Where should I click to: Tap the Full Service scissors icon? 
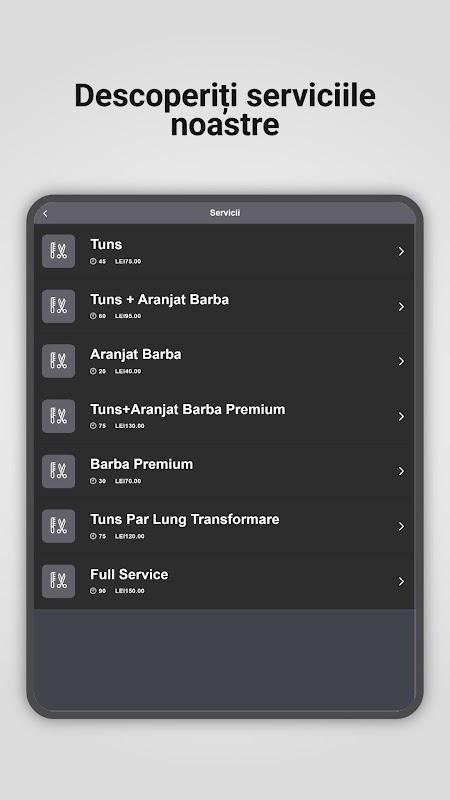(59, 581)
